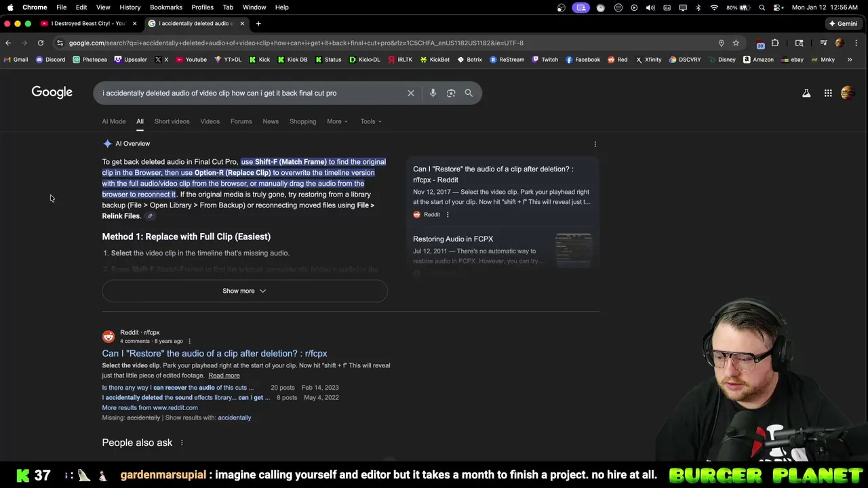Show results with accidentally included
This screenshot has height=488, width=868.
(234, 418)
